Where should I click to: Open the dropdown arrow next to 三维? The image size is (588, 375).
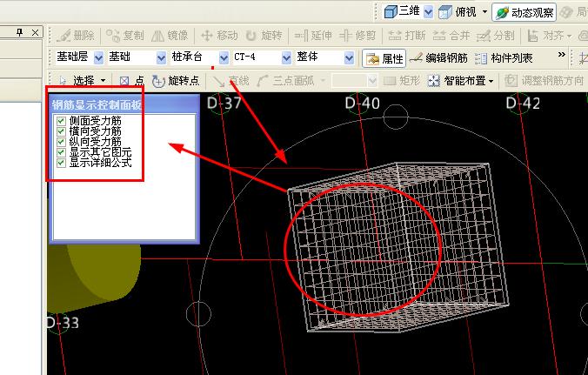click(428, 12)
